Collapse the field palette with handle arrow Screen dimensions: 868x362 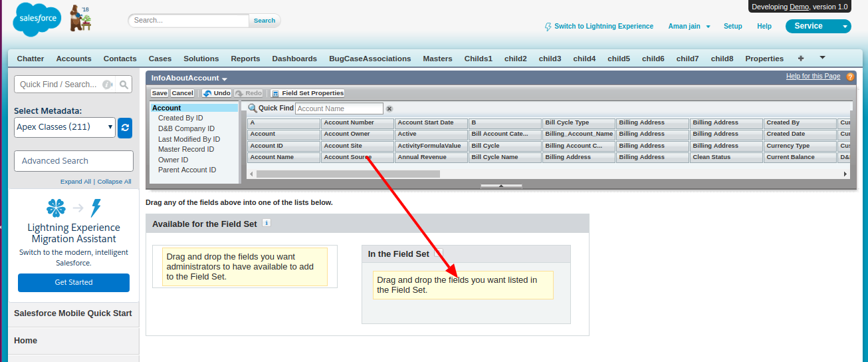[x=501, y=186]
